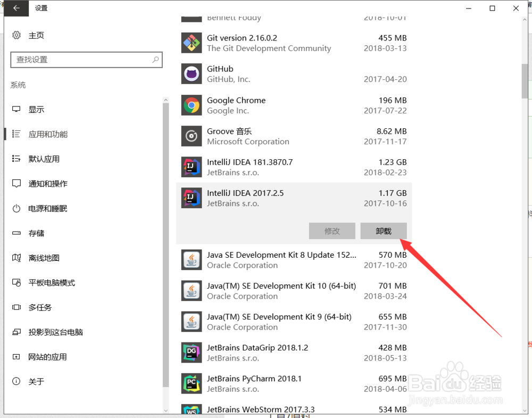Click the JetBrains PyCharm app icon
The image size is (532, 418).
pyautogui.click(x=192, y=383)
